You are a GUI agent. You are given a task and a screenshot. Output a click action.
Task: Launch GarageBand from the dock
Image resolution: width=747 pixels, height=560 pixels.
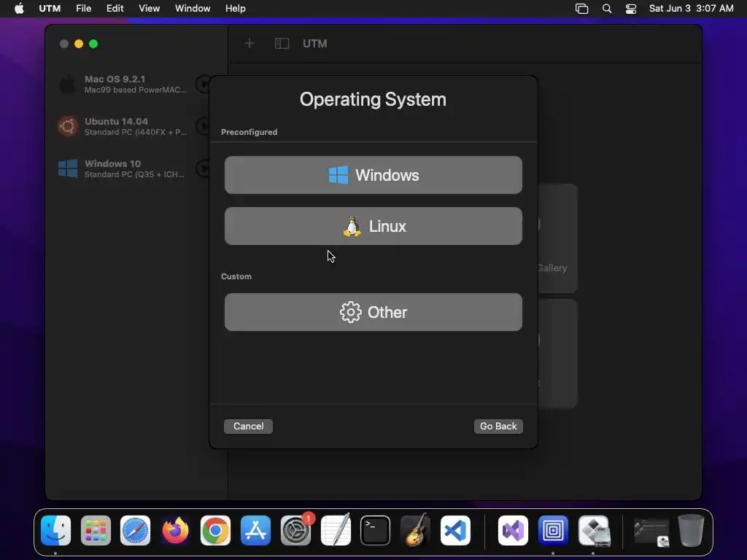[415, 531]
